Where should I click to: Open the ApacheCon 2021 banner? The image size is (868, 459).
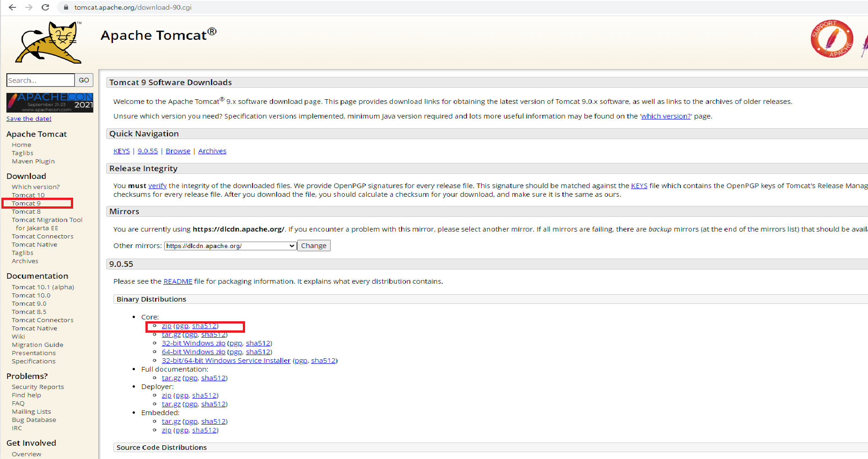pyautogui.click(x=50, y=103)
